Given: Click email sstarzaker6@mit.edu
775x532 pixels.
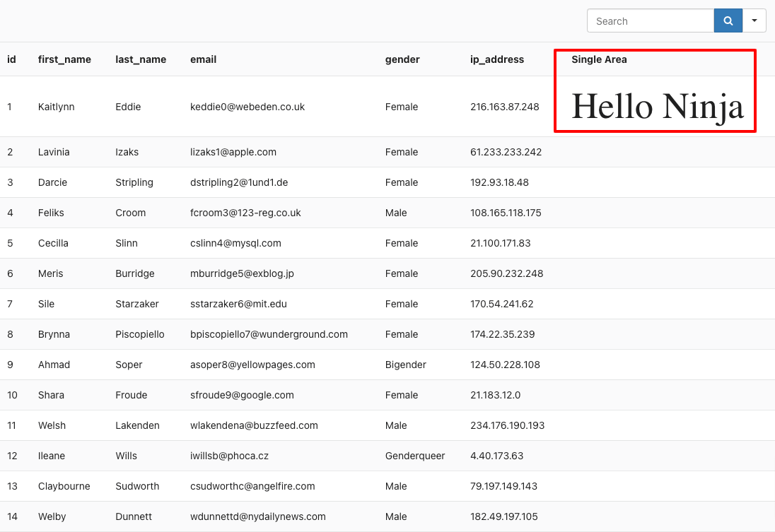Looking at the screenshot, I should pyautogui.click(x=238, y=304).
